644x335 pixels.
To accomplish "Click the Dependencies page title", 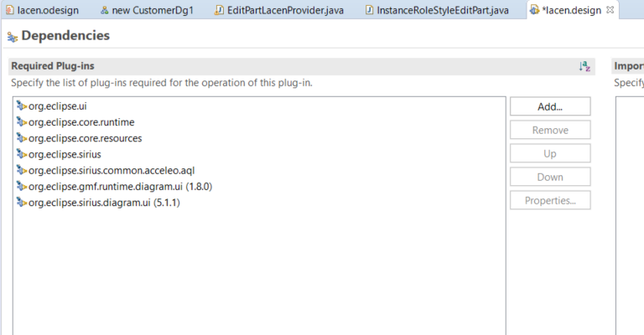I will [x=65, y=36].
